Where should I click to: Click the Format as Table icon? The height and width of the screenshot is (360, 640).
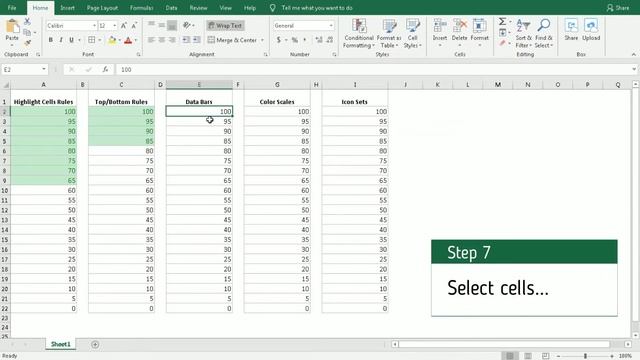[x=389, y=25]
